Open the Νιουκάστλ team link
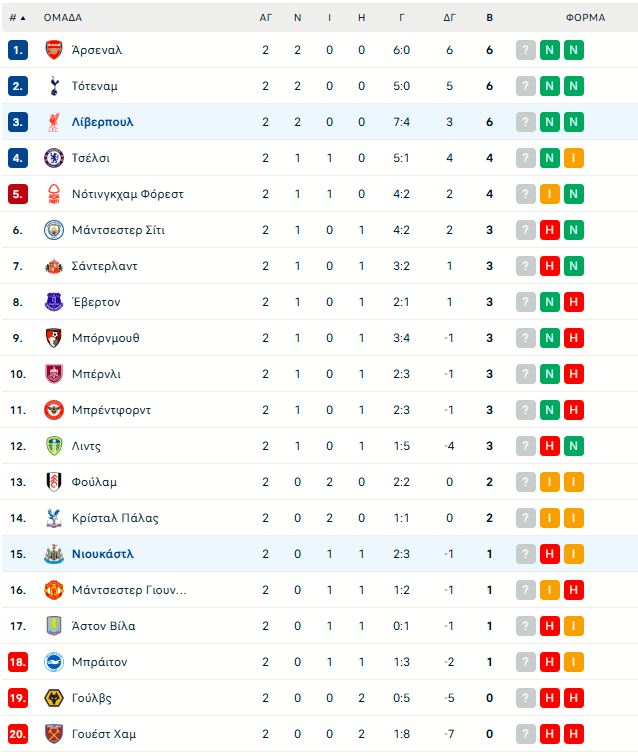 102,554
